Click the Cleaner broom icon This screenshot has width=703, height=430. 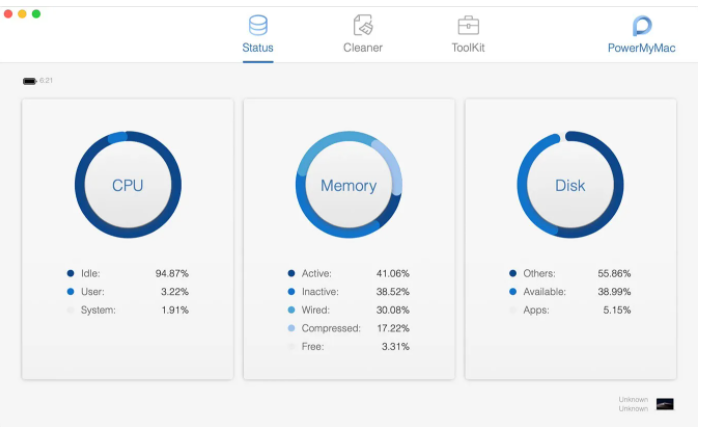coord(363,25)
